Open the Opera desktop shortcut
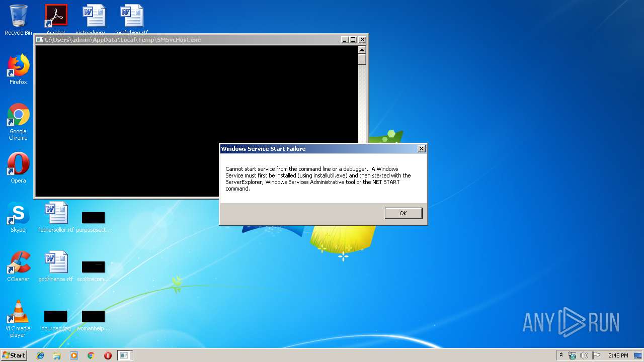The image size is (644, 362). pyautogui.click(x=18, y=168)
